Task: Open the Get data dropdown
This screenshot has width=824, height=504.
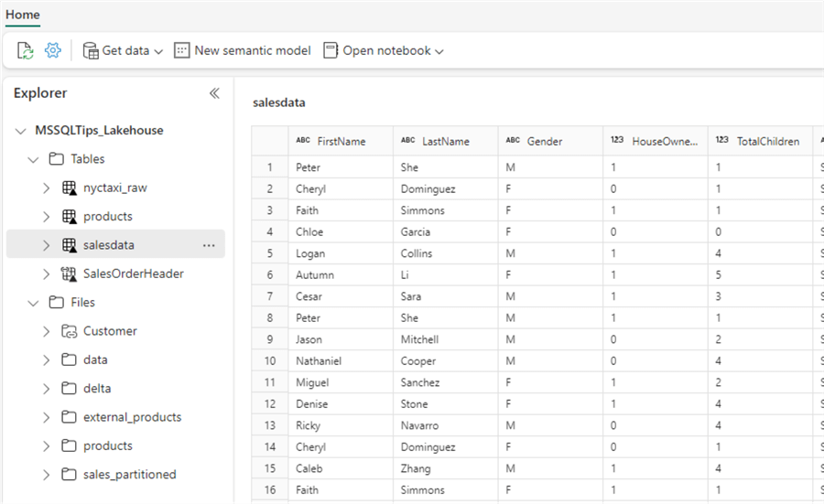Action: [123, 51]
